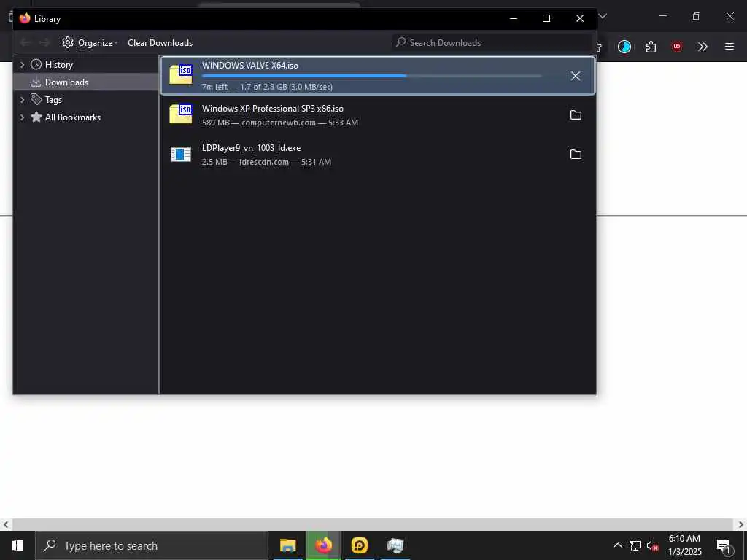Close the Library window
The image size is (747, 560).
point(580,18)
